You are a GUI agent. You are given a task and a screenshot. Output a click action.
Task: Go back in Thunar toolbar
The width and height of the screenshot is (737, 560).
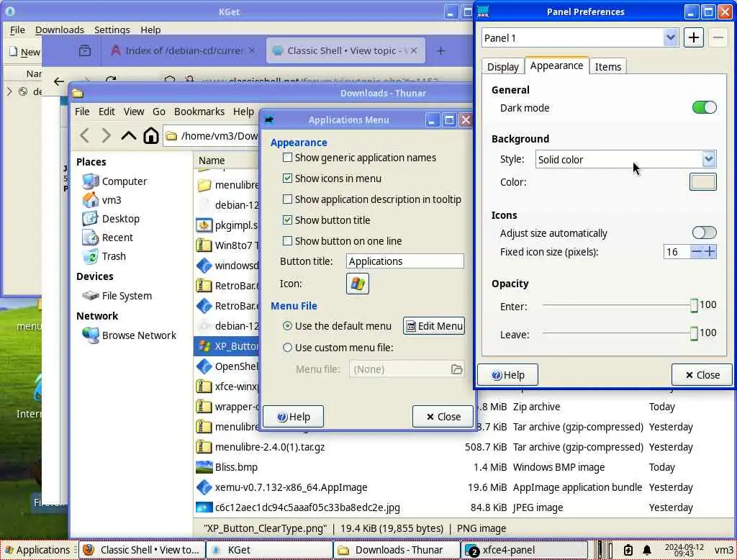85,136
